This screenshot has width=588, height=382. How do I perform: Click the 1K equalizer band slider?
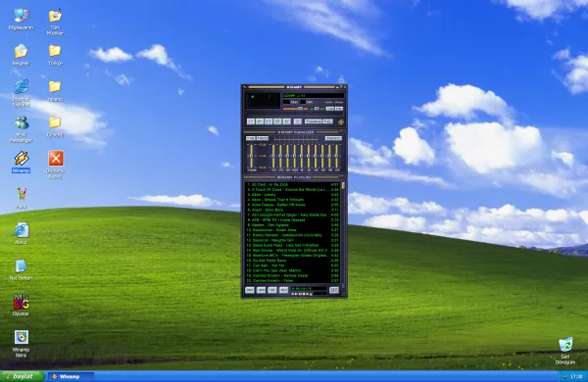tap(302, 156)
